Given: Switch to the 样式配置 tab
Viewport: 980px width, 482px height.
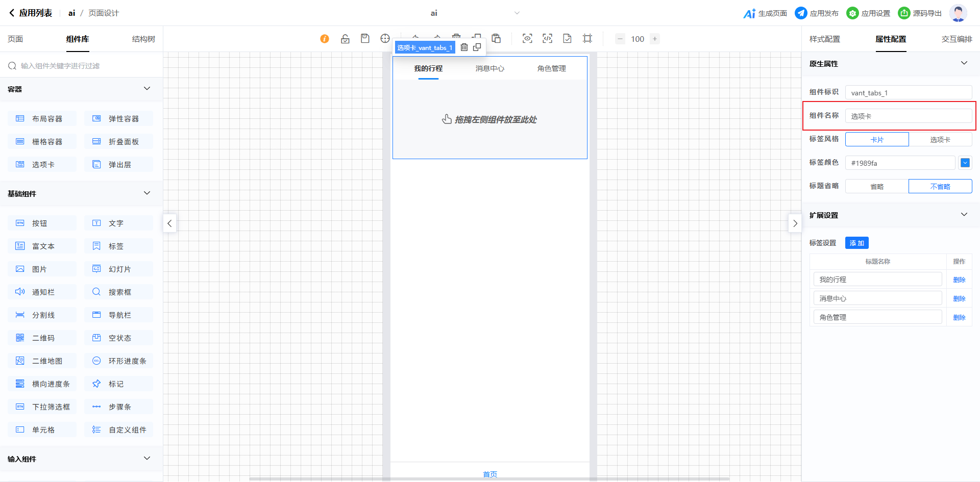Looking at the screenshot, I should click(824, 39).
